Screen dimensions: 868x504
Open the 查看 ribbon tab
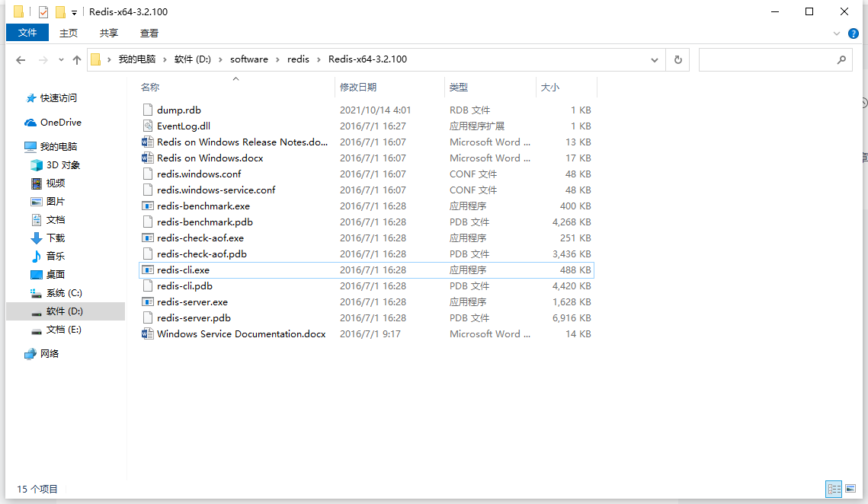pyautogui.click(x=149, y=33)
